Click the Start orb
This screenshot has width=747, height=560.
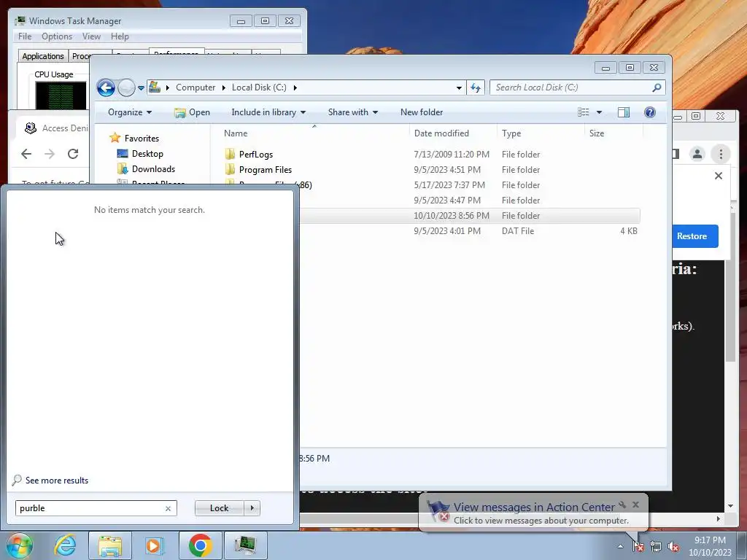point(20,545)
